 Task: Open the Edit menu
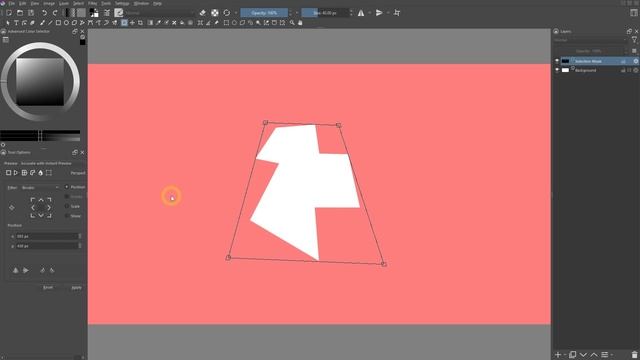23,3
